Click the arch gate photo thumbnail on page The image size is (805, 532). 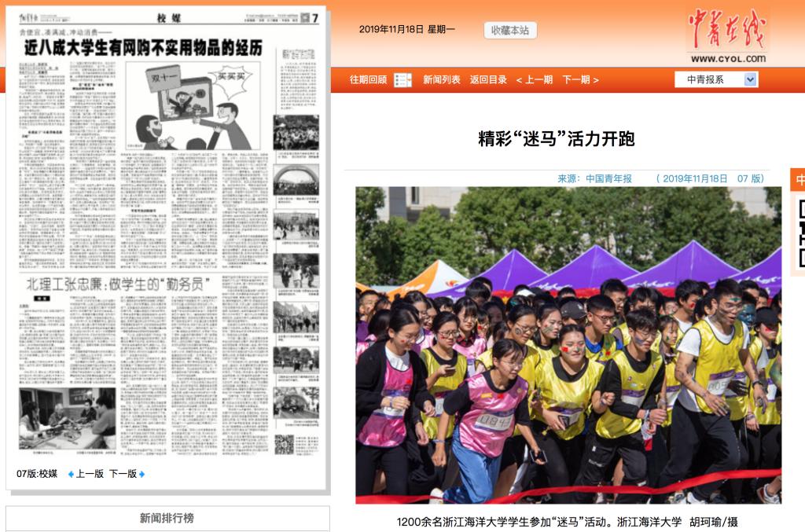pyautogui.click(x=296, y=180)
